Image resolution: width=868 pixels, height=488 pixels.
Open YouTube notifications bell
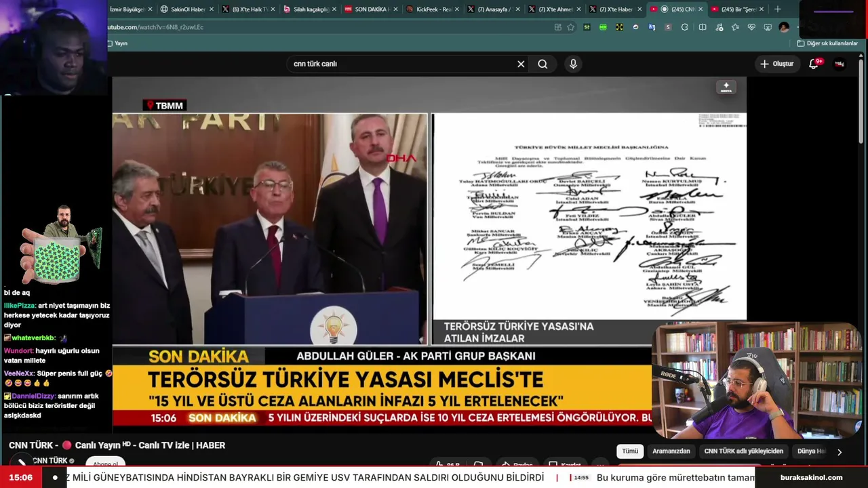814,64
